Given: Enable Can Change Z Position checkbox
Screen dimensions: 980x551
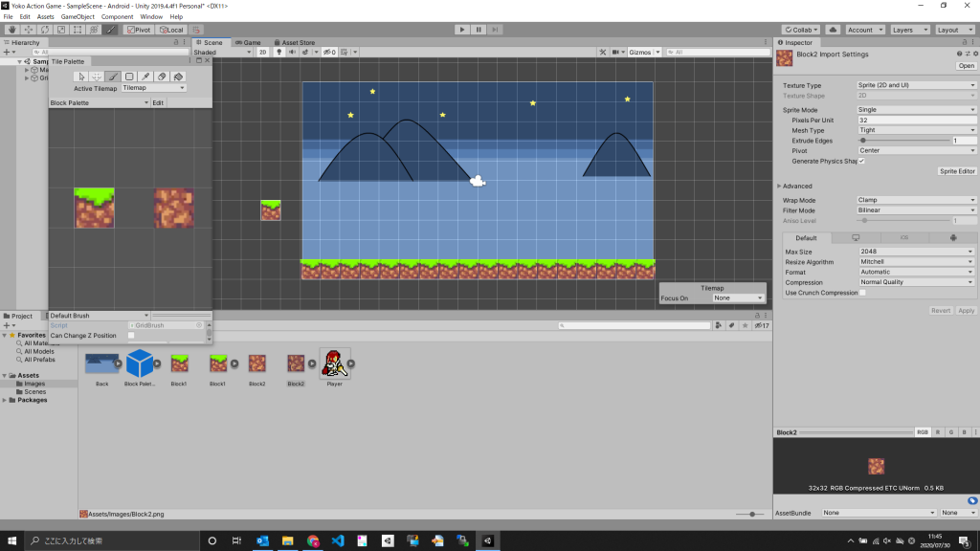Looking at the screenshot, I should (131, 336).
